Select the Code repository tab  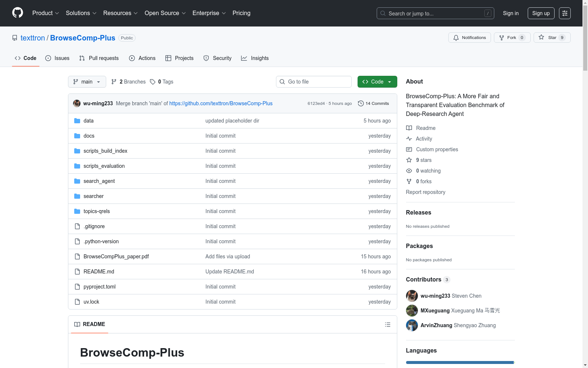point(26,58)
